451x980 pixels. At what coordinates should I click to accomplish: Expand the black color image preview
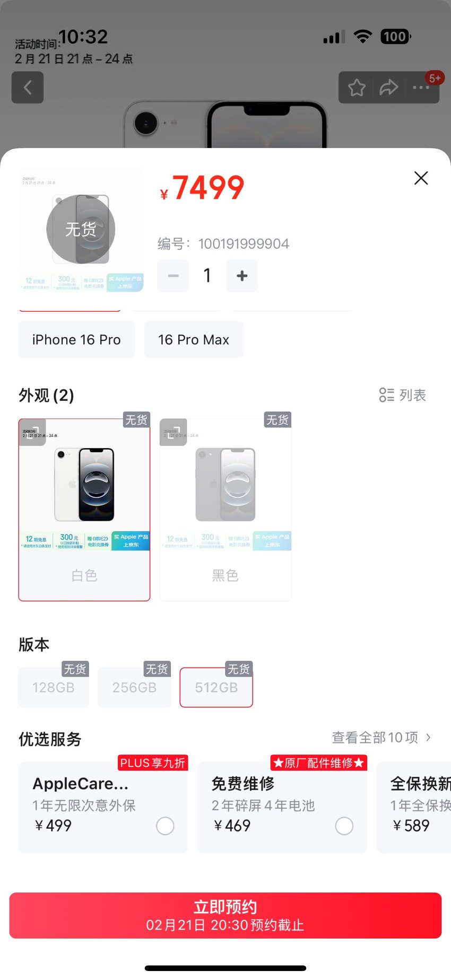point(174,432)
